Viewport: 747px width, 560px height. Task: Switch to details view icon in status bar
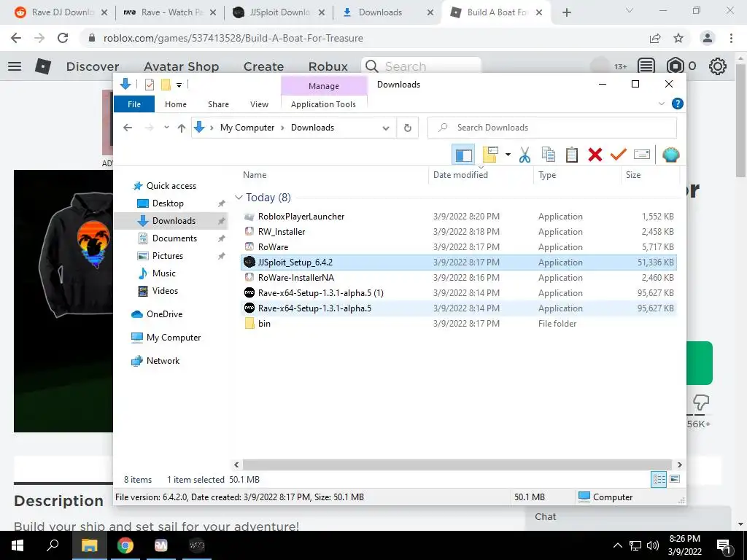[659, 480]
